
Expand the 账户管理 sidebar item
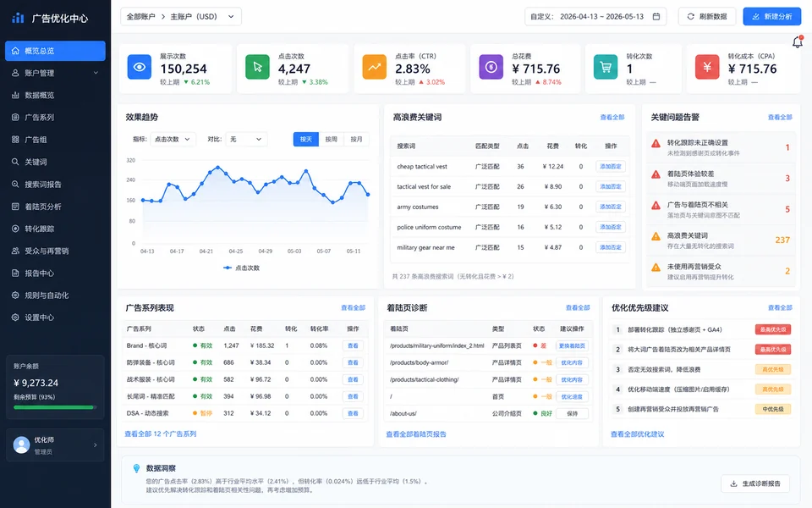tap(56, 73)
